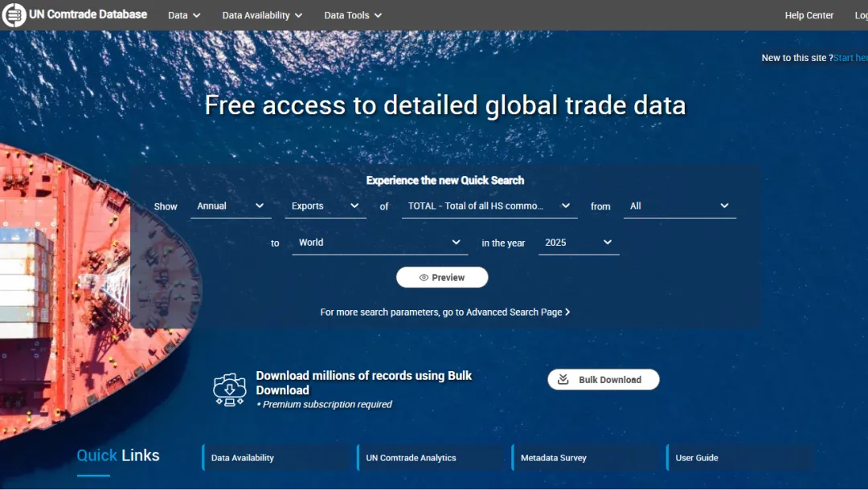The image size is (868, 490).
Task: Expand the Annual frequency dropdown
Action: click(x=231, y=206)
